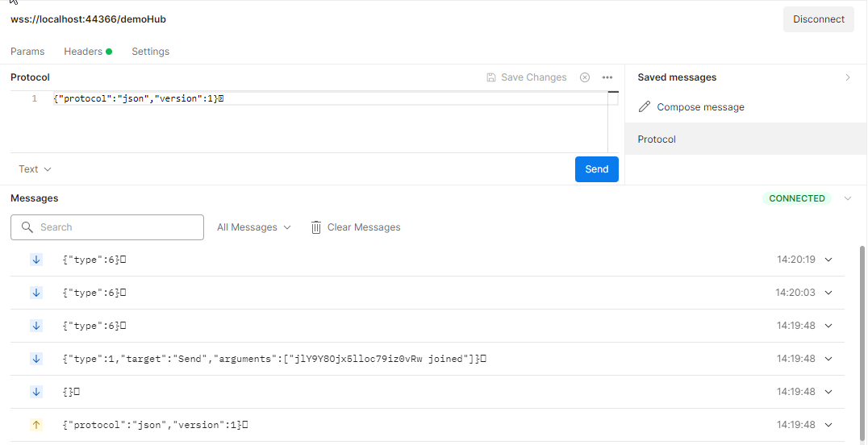868x445 pixels.
Task: Select the saved Protocol message
Action: [745, 139]
